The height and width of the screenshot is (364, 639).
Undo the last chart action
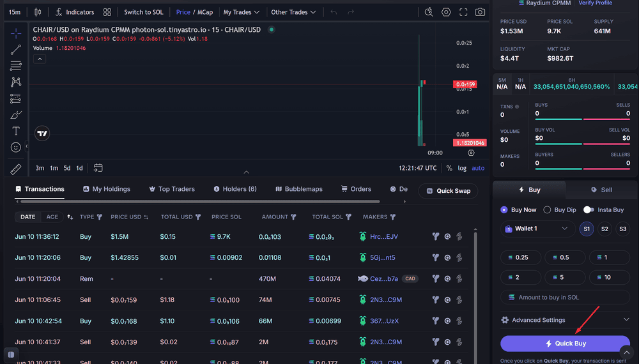coord(334,12)
